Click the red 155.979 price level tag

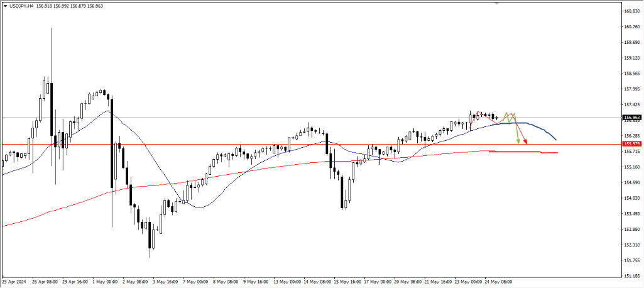tap(631, 144)
